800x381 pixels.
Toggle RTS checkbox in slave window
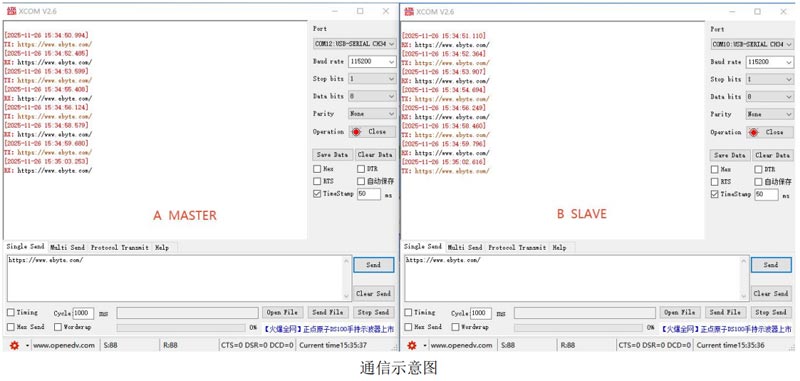(x=715, y=182)
